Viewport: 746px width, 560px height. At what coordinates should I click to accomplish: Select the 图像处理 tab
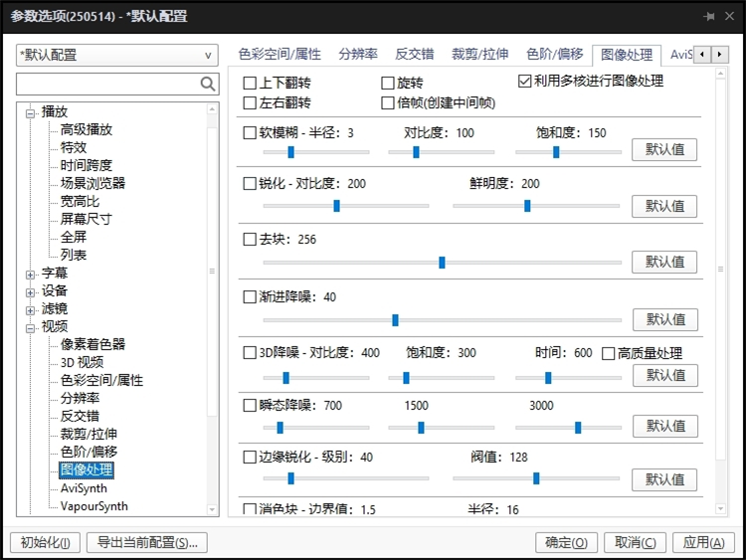627,55
